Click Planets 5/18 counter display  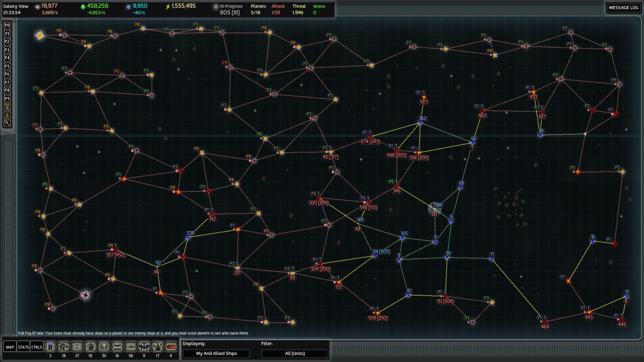258,9
